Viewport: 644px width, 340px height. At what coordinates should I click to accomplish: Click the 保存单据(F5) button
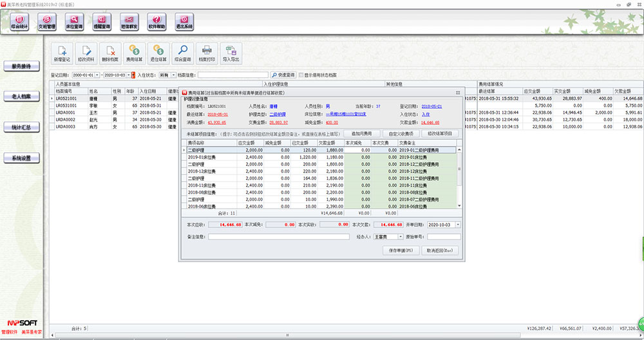click(400, 250)
